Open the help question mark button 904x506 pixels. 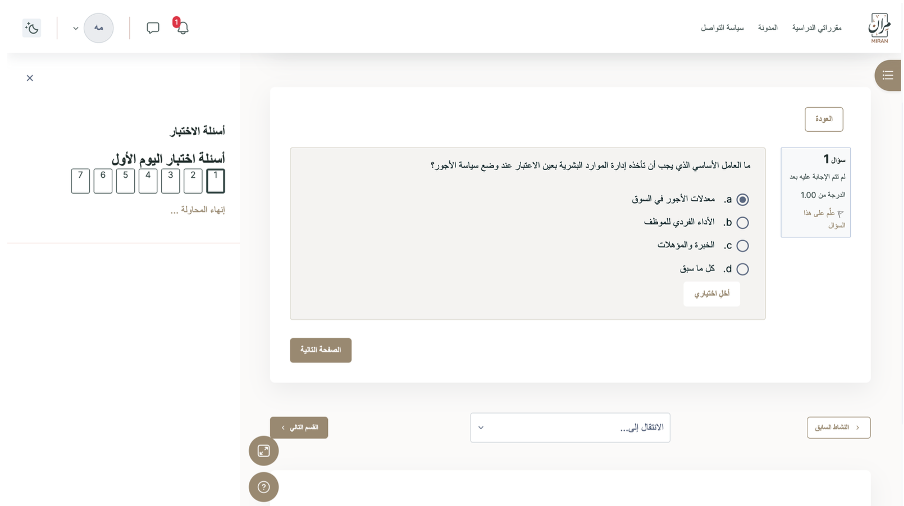pos(264,487)
